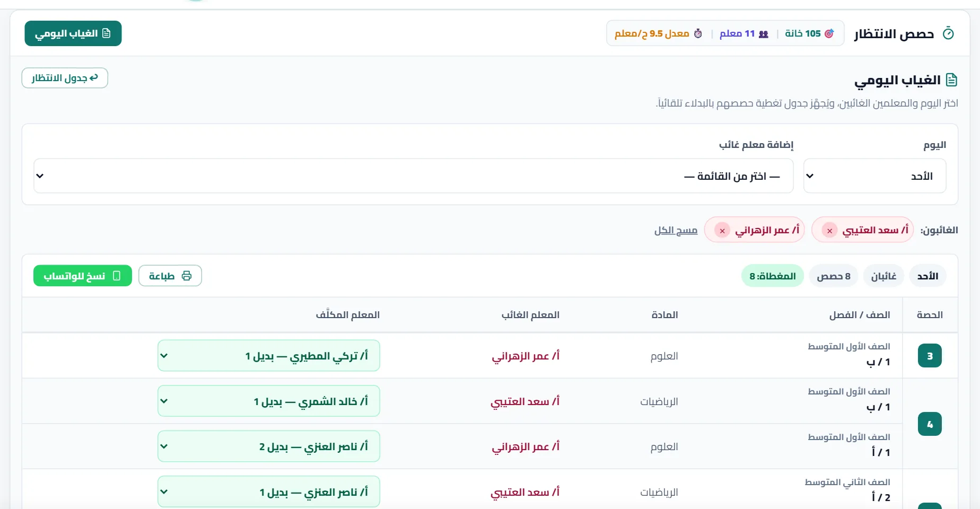Click الصف الثاني المتوسط 2 / أ cell
This screenshot has width=980, height=509.
point(847,489)
